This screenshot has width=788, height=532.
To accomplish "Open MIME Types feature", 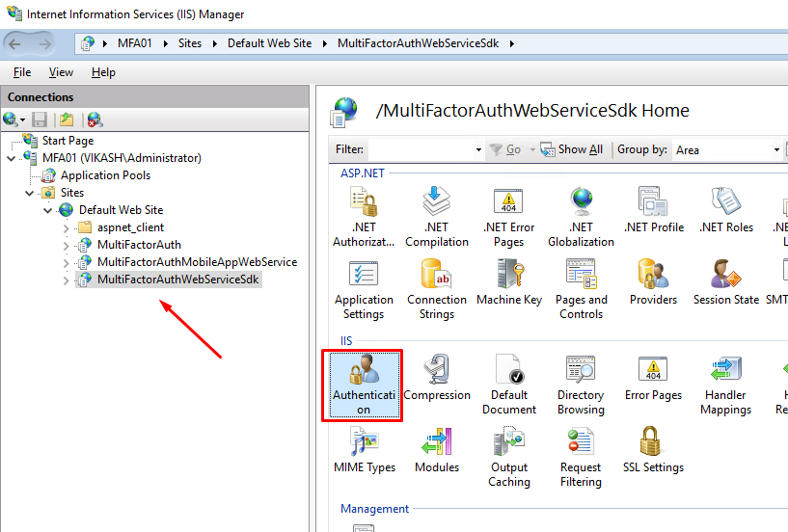I will tap(365, 450).
